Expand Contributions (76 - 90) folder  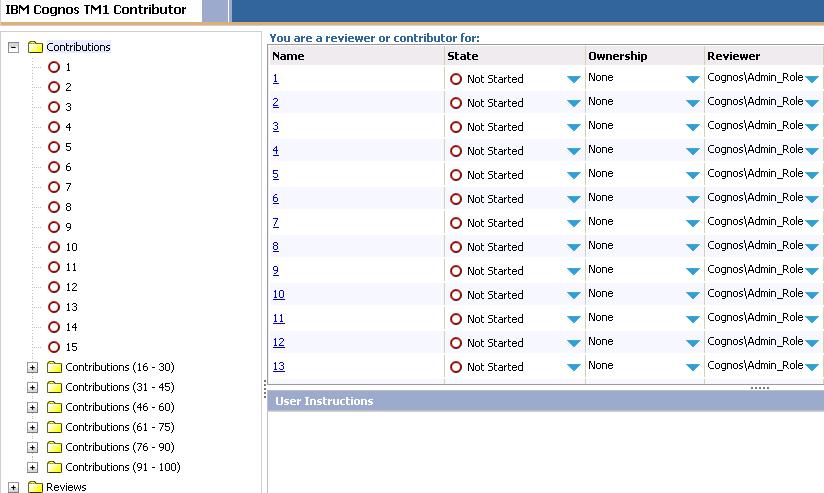33,447
